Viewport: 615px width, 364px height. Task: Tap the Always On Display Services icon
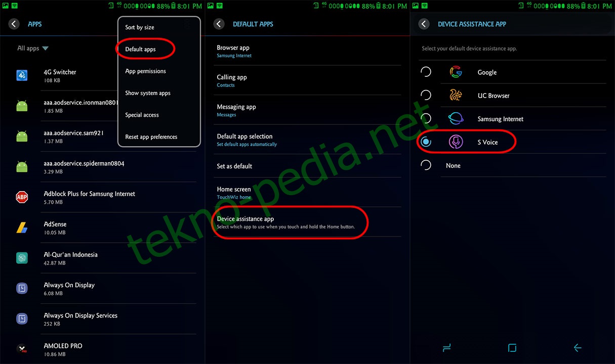[22, 318]
